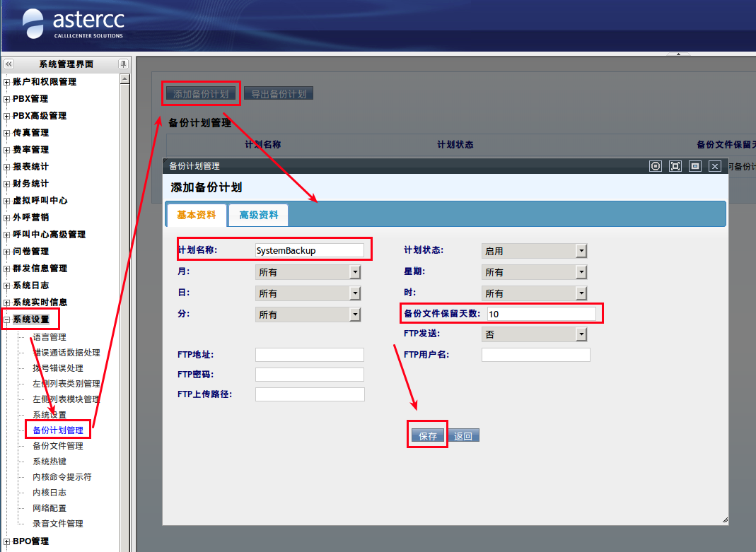
Task: Open the FTP发送 dropdown
Action: (x=581, y=334)
